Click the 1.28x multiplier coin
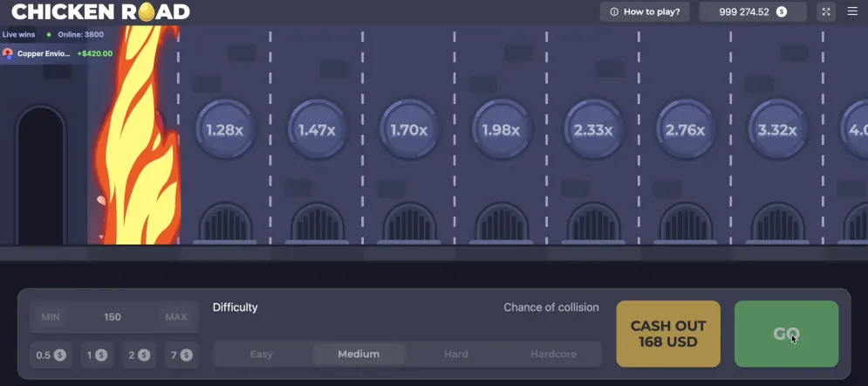The height and width of the screenshot is (386, 868). pos(225,129)
